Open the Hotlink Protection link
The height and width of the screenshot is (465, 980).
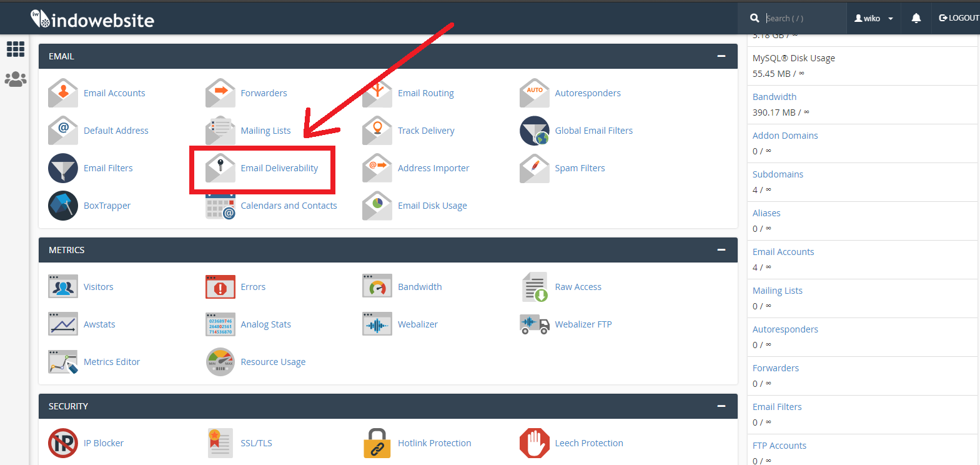pyautogui.click(x=435, y=443)
